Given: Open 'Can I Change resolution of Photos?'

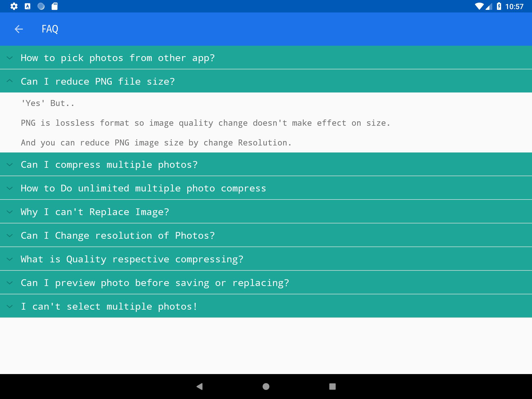Looking at the screenshot, I should pos(118,235).
